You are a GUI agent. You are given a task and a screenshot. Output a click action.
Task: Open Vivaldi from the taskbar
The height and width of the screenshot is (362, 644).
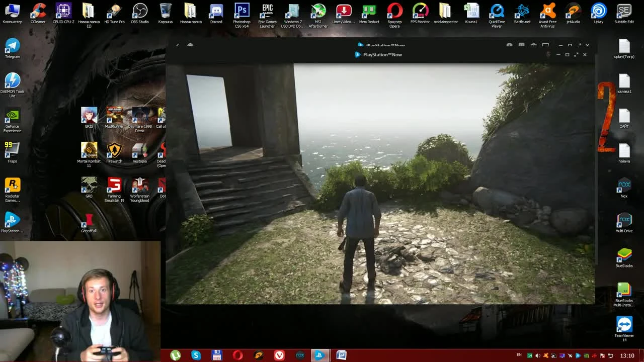click(279, 355)
